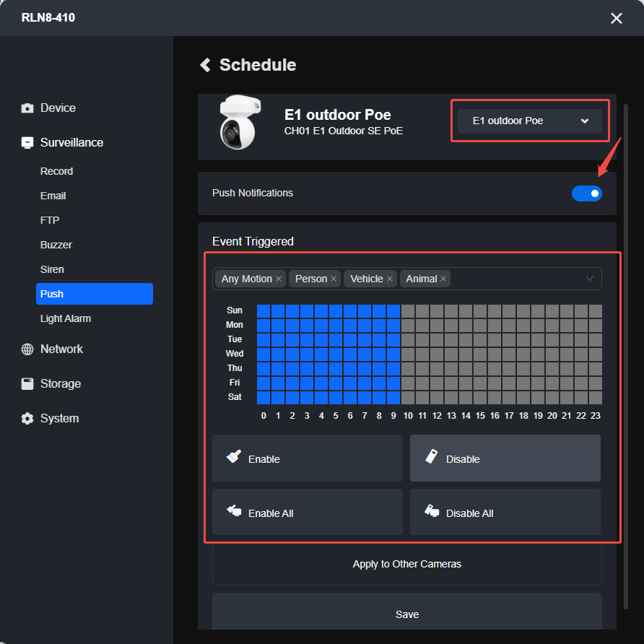Image resolution: width=644 pixels, height=644 pixels.
Task: Click the RLN8-410 window title
Action: tap(48, 17)
